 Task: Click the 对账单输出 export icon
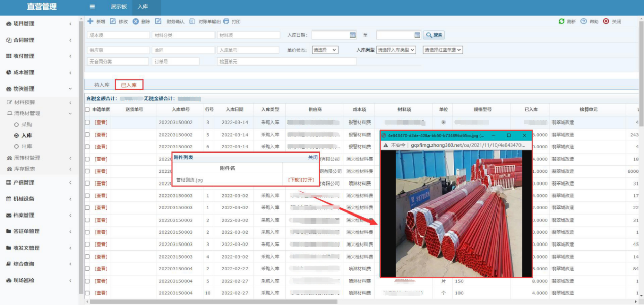(192, 21)
